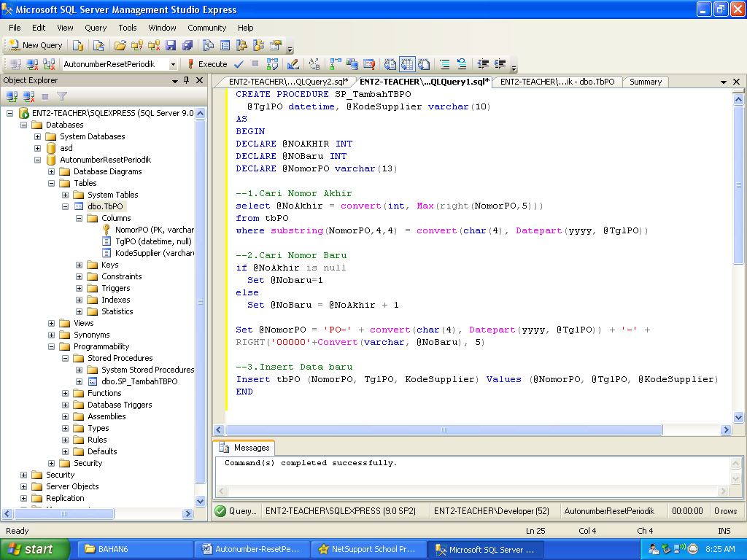
Task: Switch to the Summary tab
Action: point(646,82)
